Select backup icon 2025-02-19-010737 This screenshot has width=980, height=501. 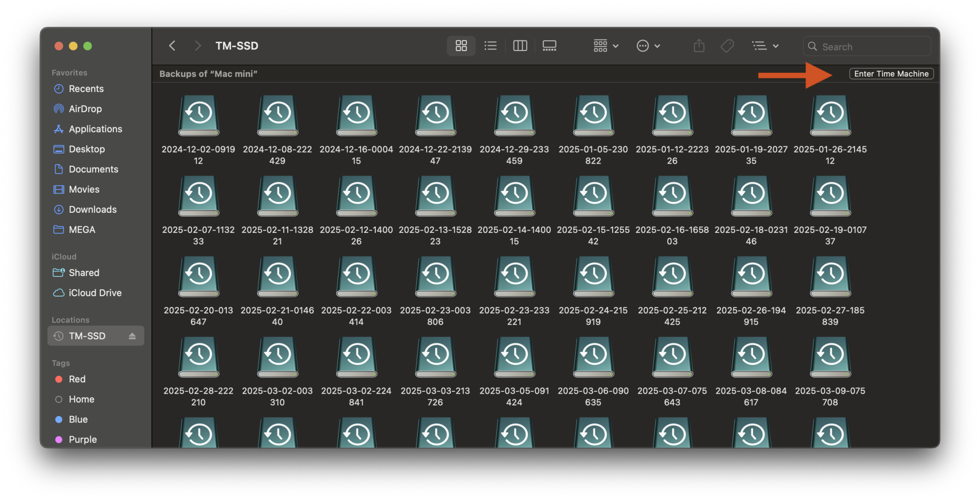pyautogui.click(x=830, y=196)
